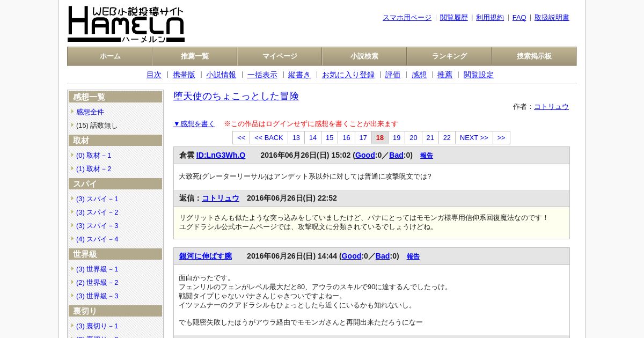The width and height of the screenshot is (644, 338).
Task: Select the 一括表示 link
Action: (262, 75)
